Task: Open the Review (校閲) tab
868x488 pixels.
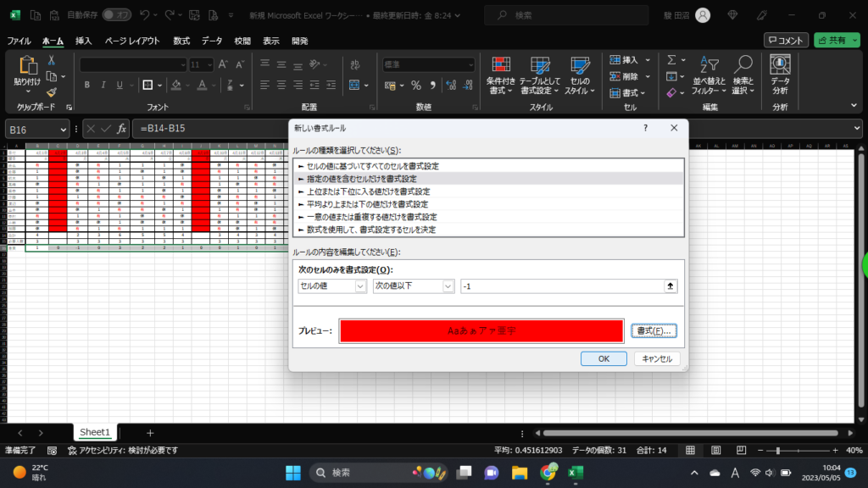Action: (242, 41)
